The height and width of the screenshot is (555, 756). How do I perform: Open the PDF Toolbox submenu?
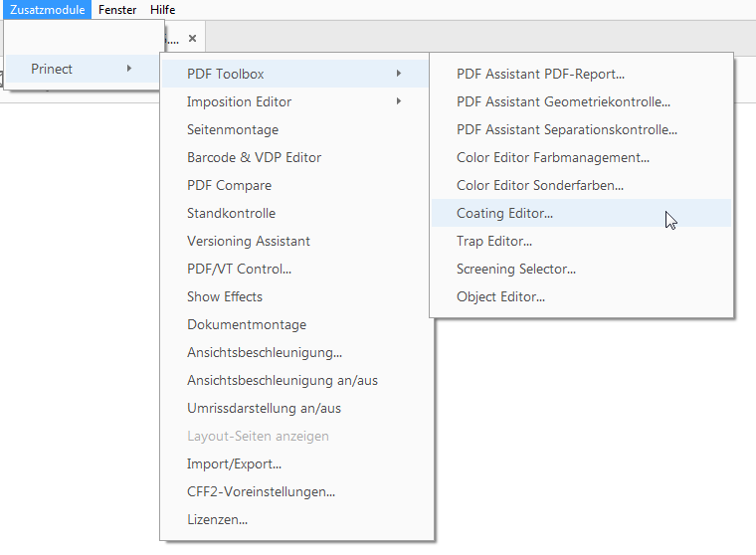[294, 74]
